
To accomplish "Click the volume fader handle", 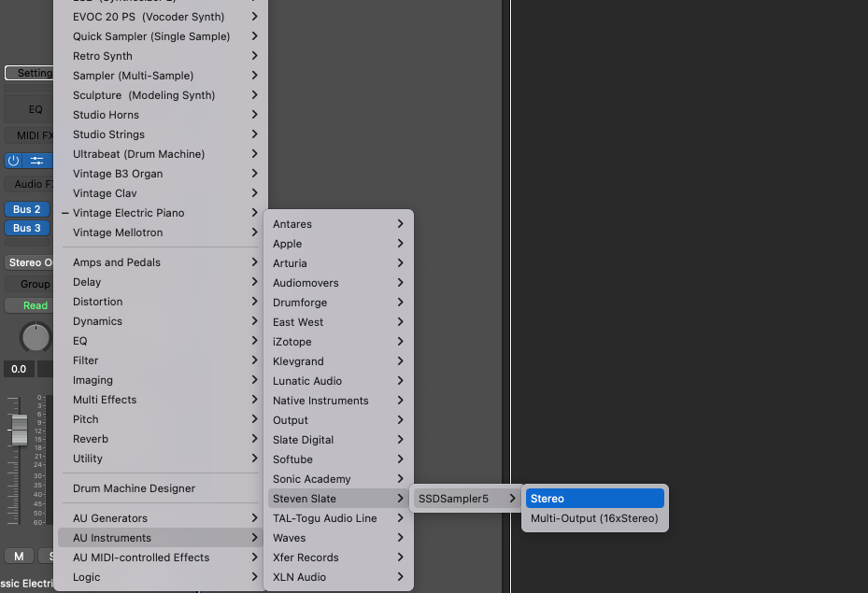I will [19, 430].
